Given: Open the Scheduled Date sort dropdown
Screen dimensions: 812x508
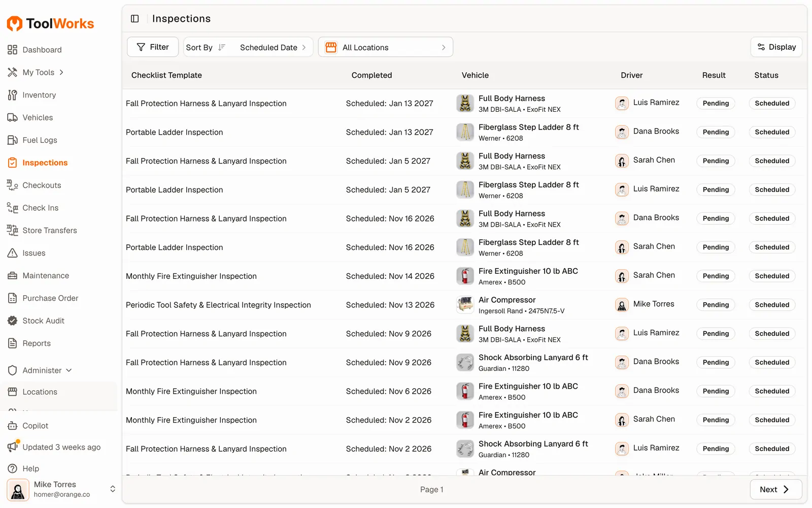Looking at the screenshot, I should pyautogui.click(x=273, y=47).
